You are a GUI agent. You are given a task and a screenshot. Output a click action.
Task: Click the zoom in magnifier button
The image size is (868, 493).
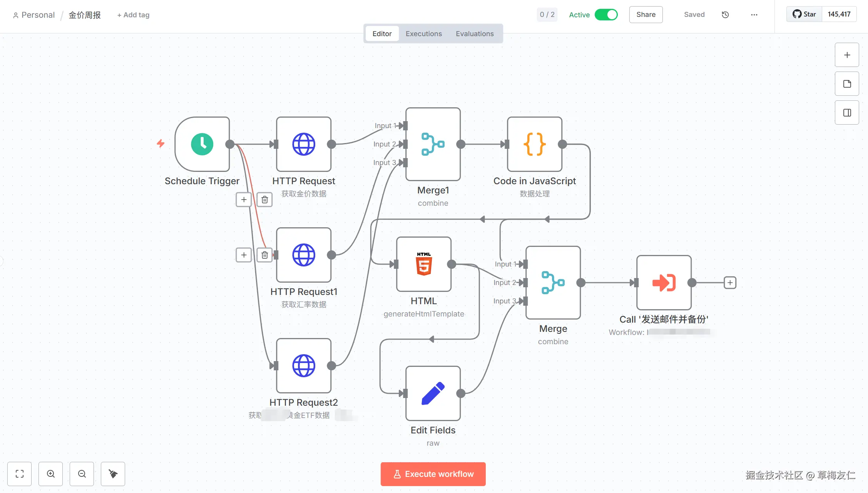pos(50,474)
